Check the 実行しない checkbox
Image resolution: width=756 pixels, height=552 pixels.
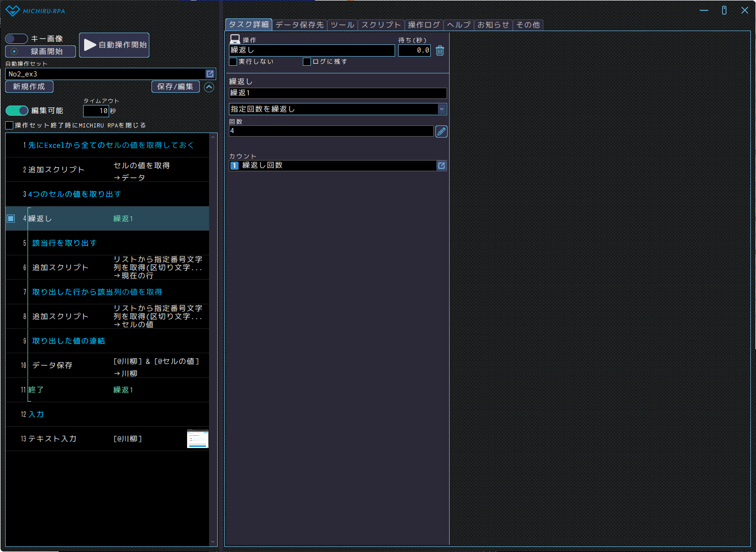(x=233, y=62)
